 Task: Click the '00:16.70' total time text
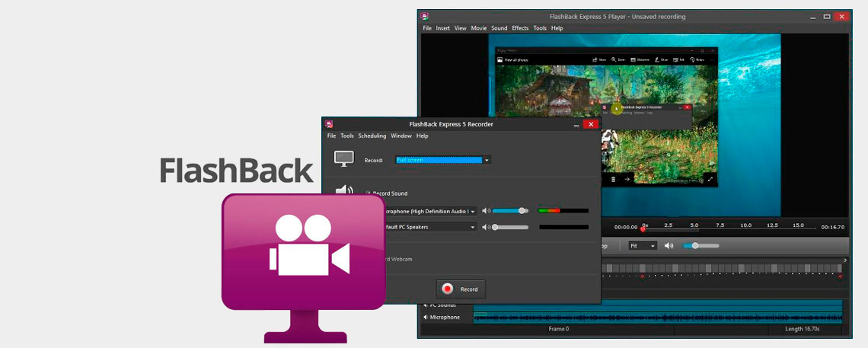click(x=832, y=227)
